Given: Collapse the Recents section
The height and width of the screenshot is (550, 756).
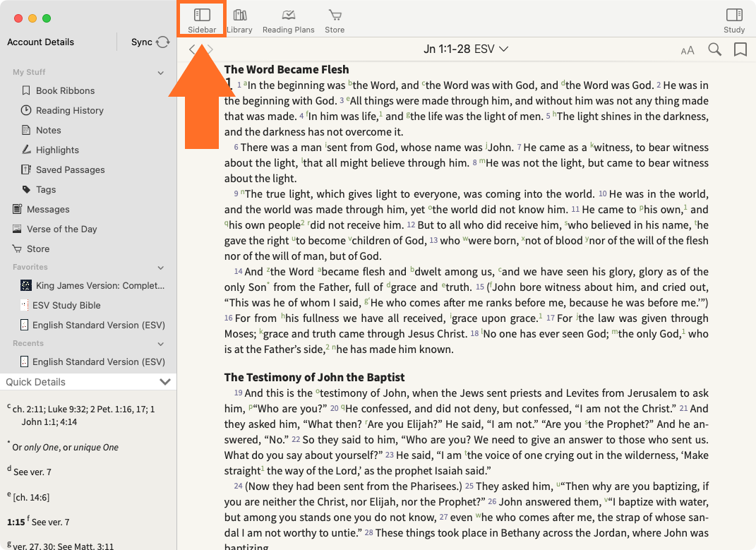Looking at the screenshot, I should [160, 344].
